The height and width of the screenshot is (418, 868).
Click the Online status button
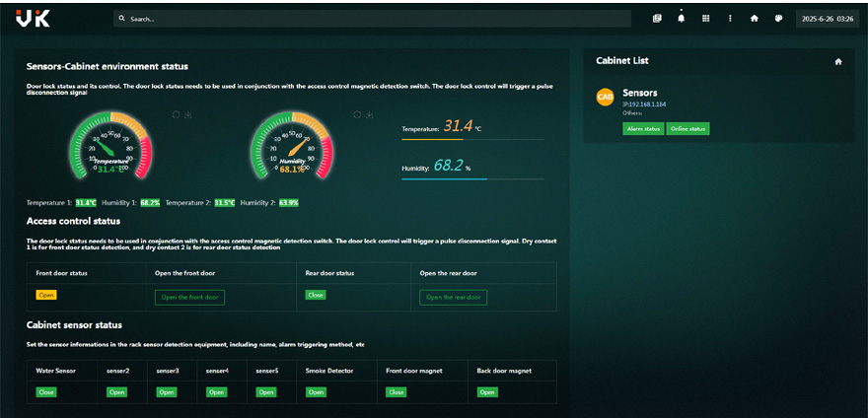click(x=687, y=128)
